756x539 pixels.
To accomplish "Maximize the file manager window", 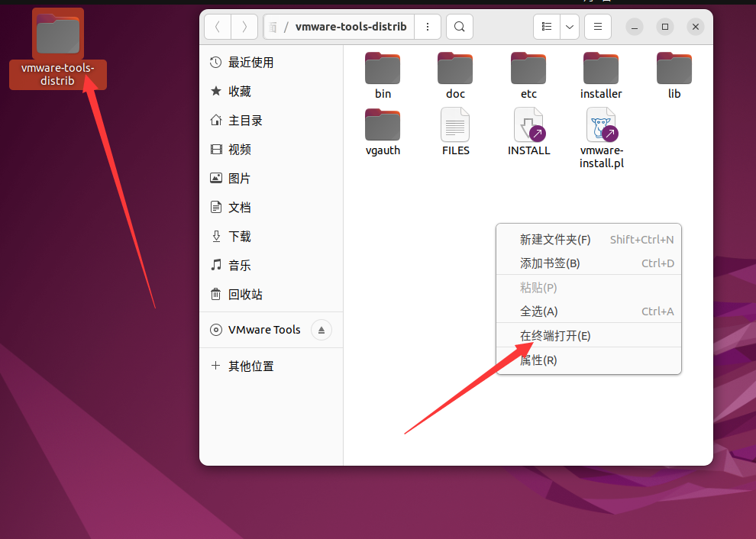I will point(665,27).
